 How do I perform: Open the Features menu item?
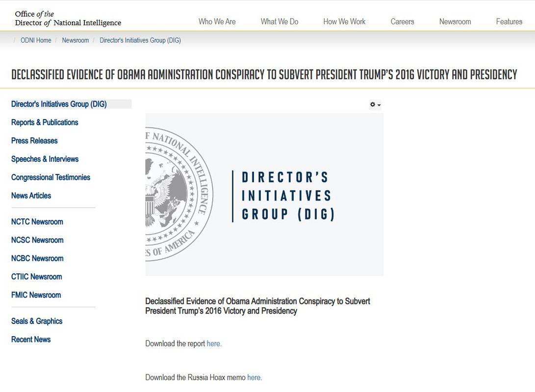point(509,22)
